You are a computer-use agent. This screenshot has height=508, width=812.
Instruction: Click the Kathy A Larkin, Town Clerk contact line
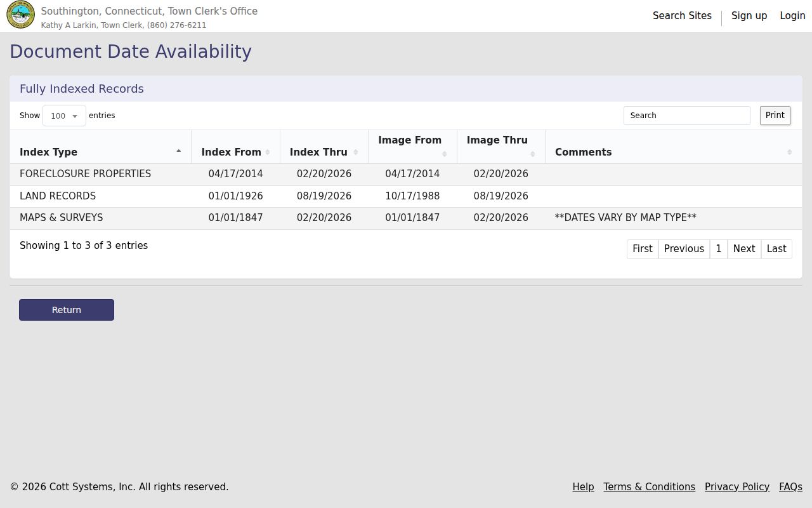tap(124, 25)
